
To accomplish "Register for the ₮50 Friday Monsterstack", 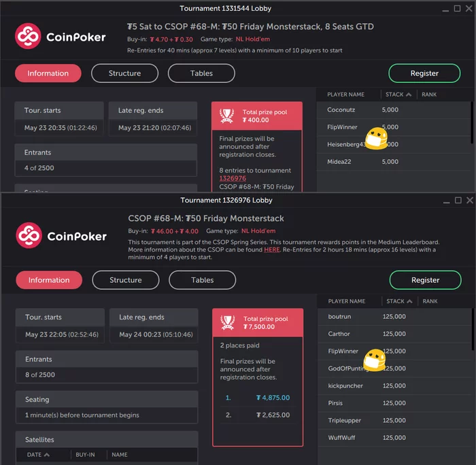I will pyautogui.click(x=425, y=280).
